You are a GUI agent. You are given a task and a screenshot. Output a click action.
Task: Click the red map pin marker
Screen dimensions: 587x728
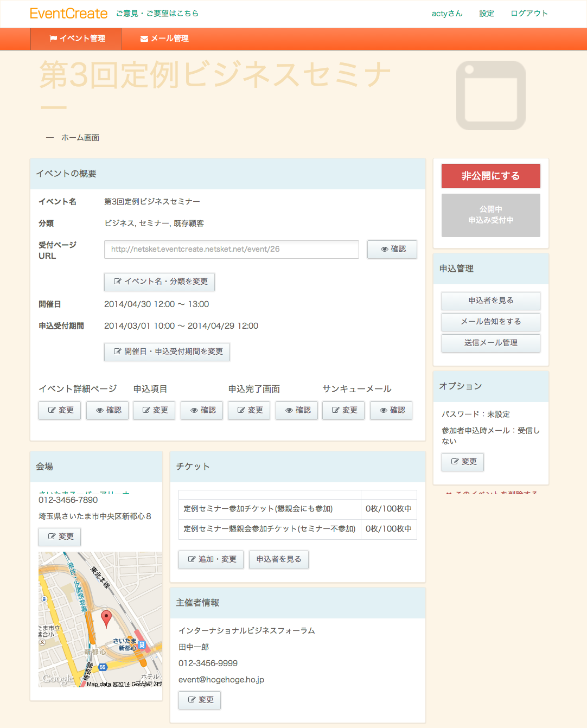click(x=106, y=618)
